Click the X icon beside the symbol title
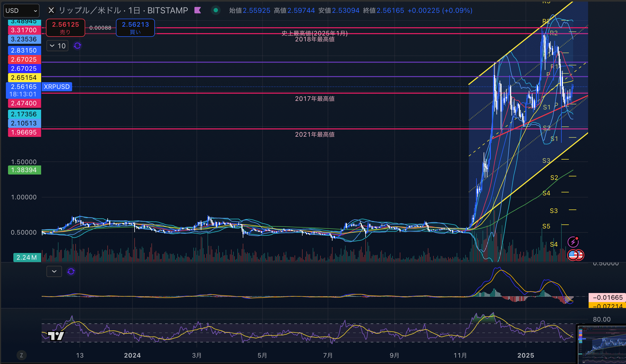 [x=51, y=10]
